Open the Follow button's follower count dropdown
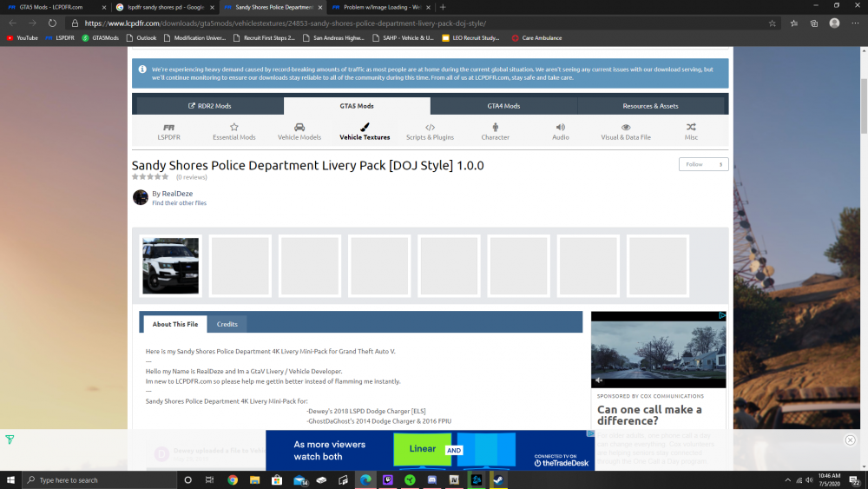The height and width of the screenshot is (489, 868). tap(720, 164)
